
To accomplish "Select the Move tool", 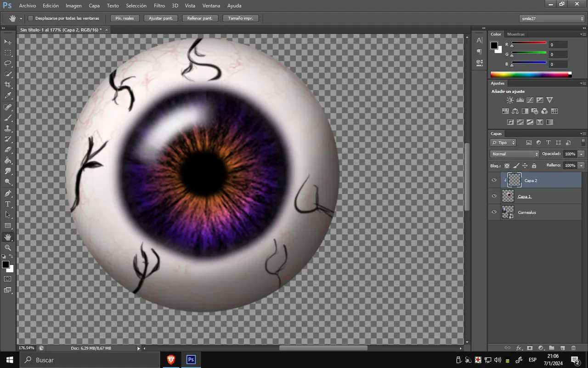I will tap(8, 42).
